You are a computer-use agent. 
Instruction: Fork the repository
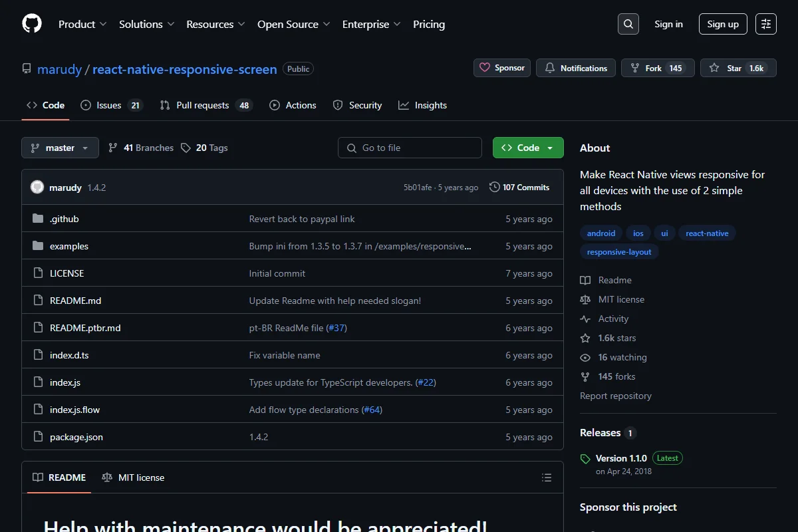point(658,68)
